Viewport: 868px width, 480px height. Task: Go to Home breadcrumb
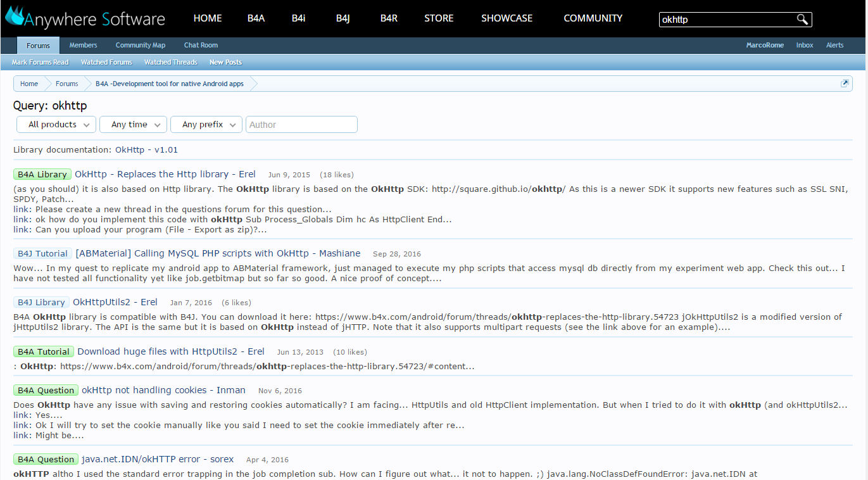tap(29, 84)
